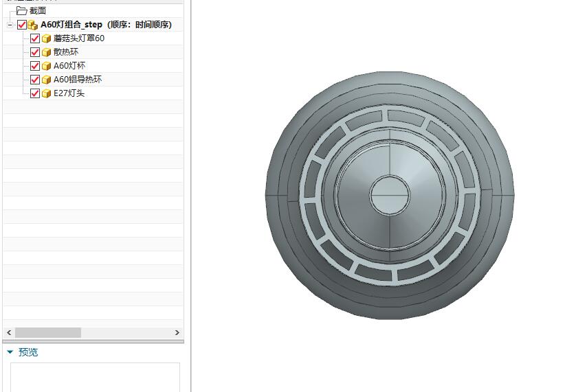
Task: Select the A60铝导热环 component name
Action: click(x=78, y=80)
